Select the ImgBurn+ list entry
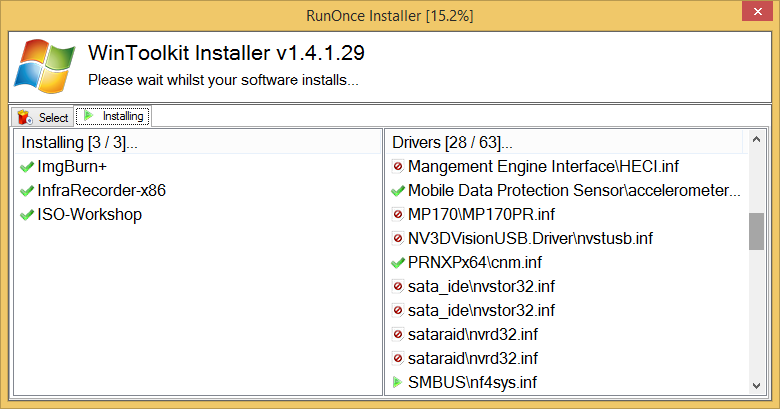 72,166
